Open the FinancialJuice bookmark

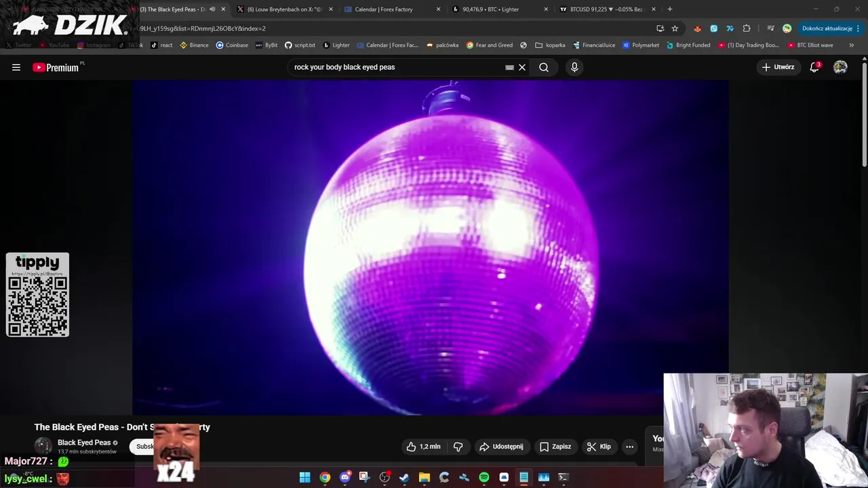pyautogui.click(x=594, y=45)
